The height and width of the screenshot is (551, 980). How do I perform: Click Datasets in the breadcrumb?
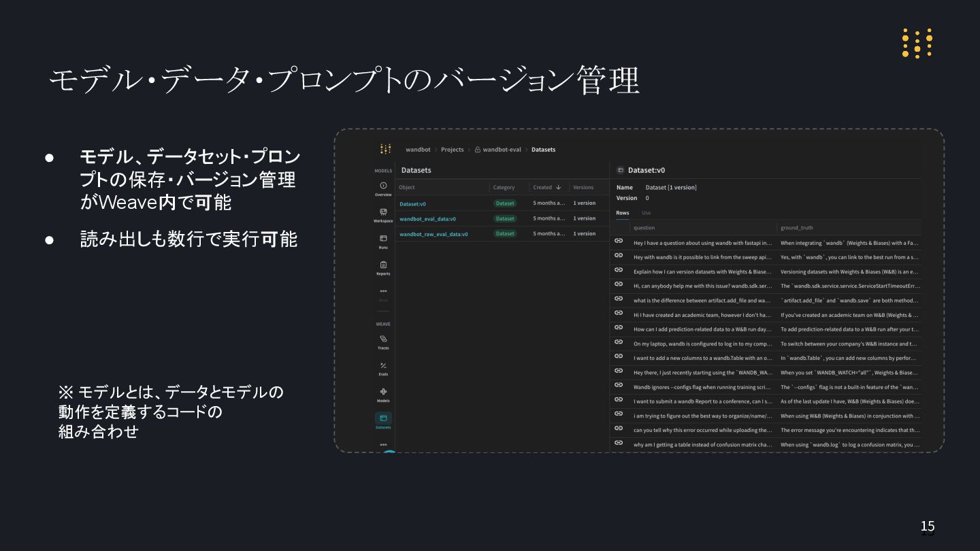[x=543, y=150]
